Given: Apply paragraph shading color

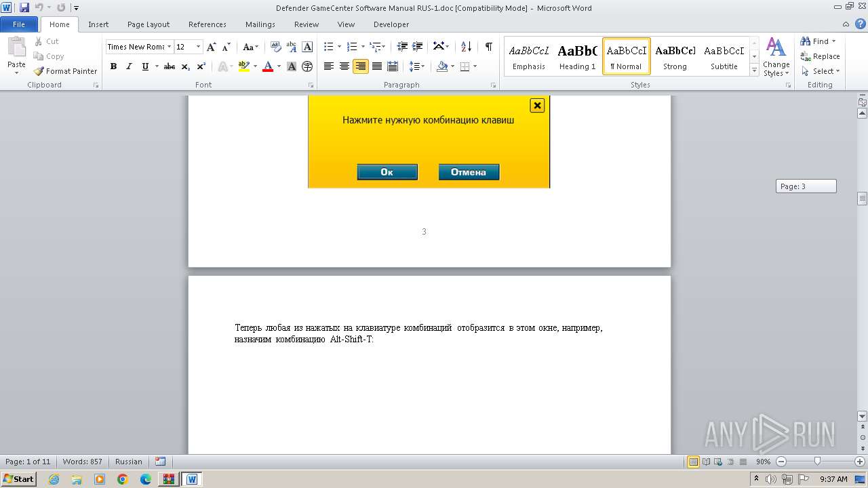Looking at the screenshot, I should tap(442, 66).
